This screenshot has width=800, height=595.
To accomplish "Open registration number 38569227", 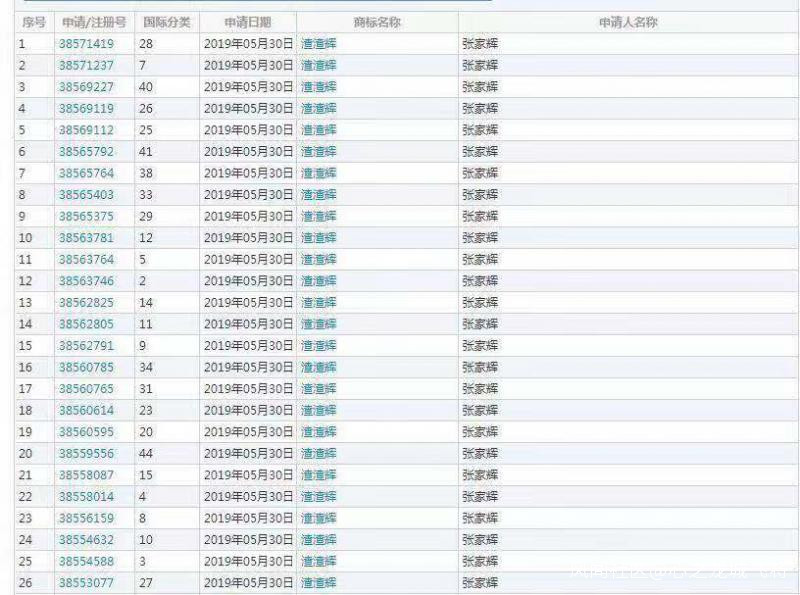I will click(86, 87).
